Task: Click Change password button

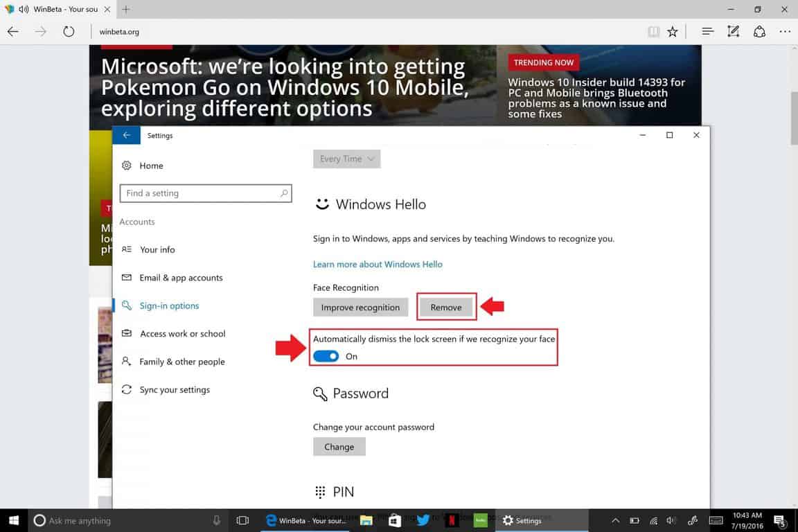Action: (x=339, y=447)
